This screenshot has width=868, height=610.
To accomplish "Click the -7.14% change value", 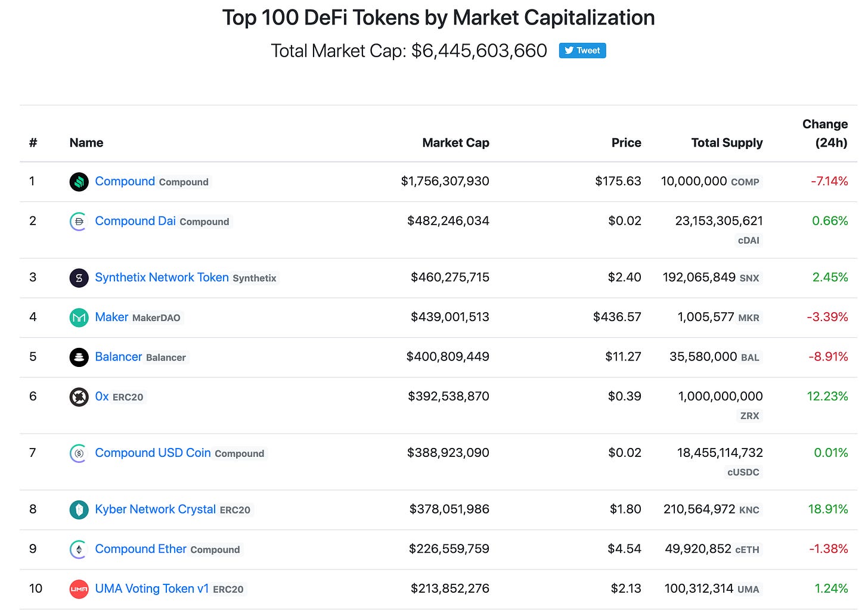I will pyautogui.click(x=829, y=181).
